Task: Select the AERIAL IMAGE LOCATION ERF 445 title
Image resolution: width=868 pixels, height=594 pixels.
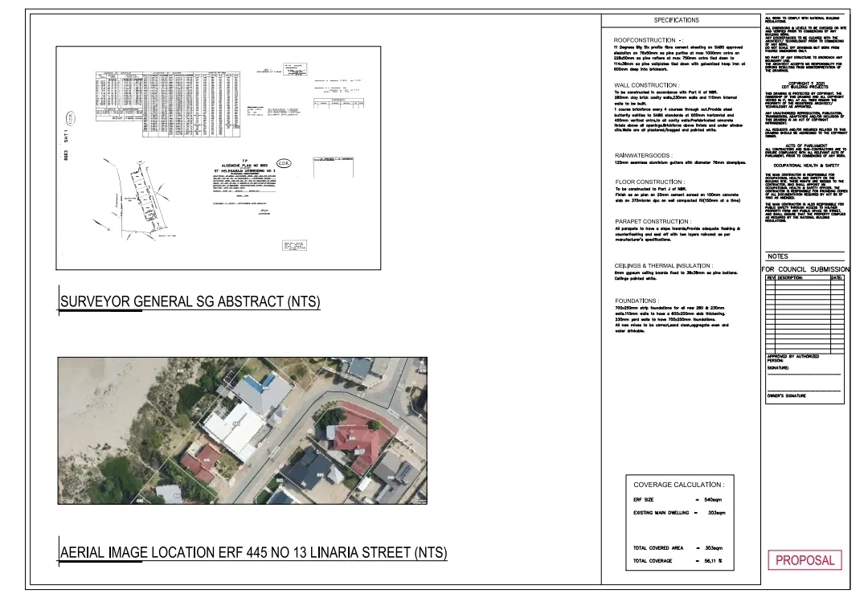Action: click(253, 552)
